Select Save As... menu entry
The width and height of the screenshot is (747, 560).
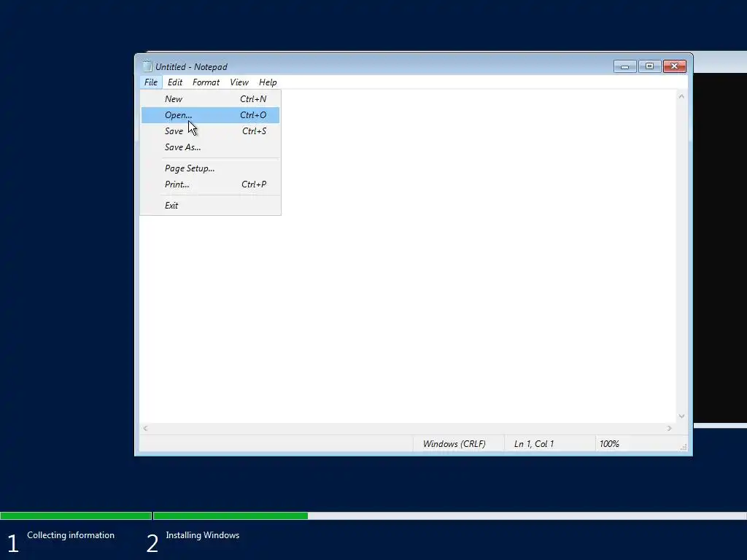(x=210, y=147)
